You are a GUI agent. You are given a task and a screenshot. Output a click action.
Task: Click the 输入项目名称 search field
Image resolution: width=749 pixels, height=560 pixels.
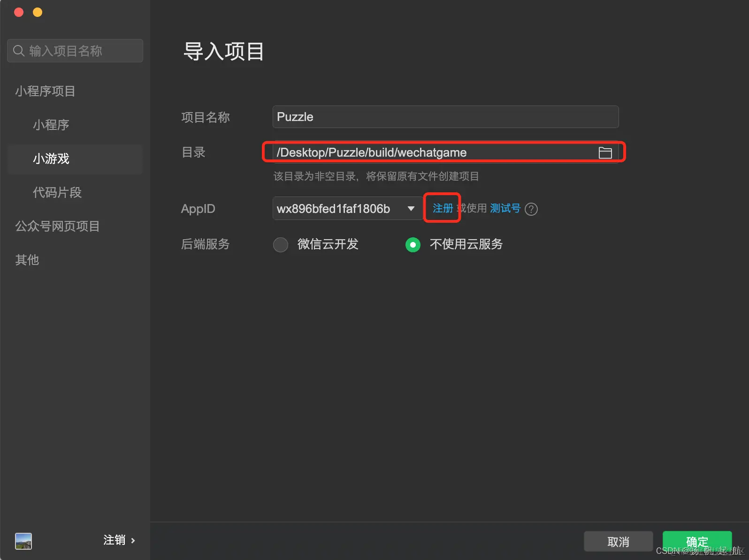click(75, 51)
